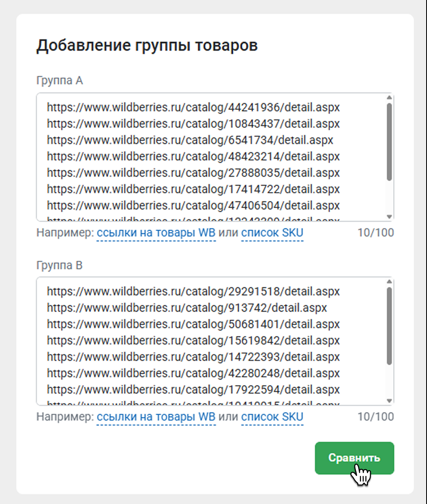Click the 10/100 counter under Группа A

pos(375,233)
